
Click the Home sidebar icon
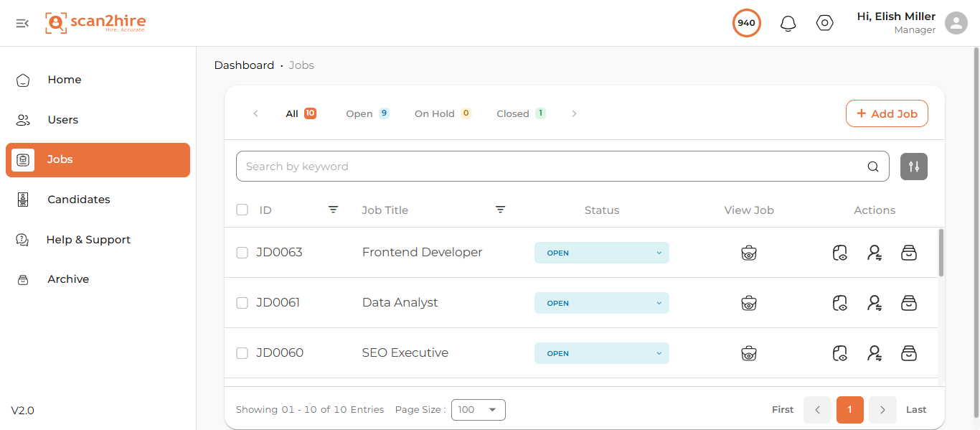pyautogui.click(x=23, y=80)
